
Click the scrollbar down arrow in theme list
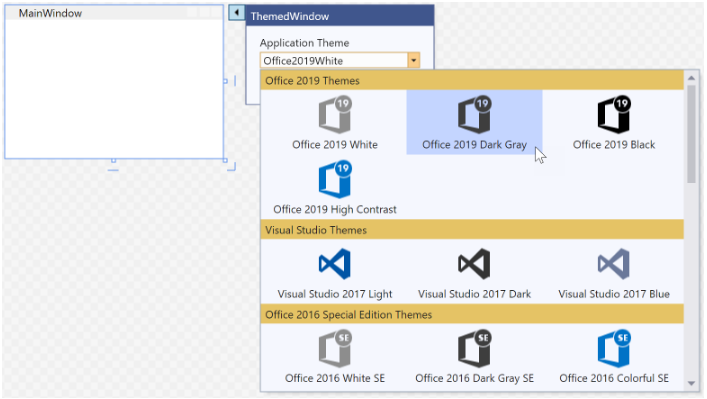691,384
